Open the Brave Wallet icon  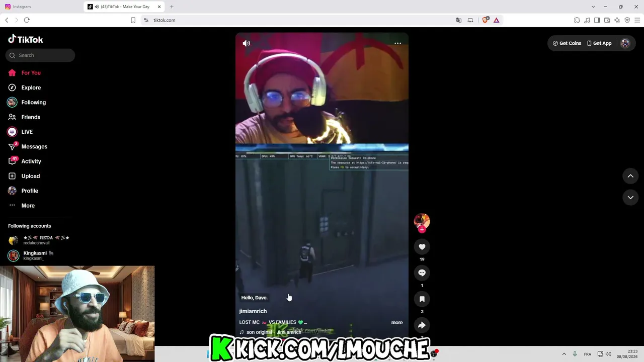pos(607,20)
